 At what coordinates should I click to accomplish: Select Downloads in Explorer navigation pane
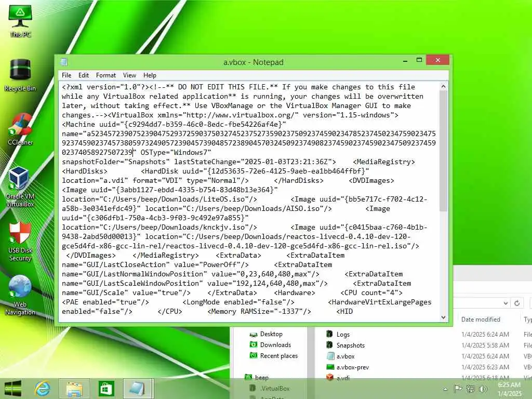click(x=275, y=345)
